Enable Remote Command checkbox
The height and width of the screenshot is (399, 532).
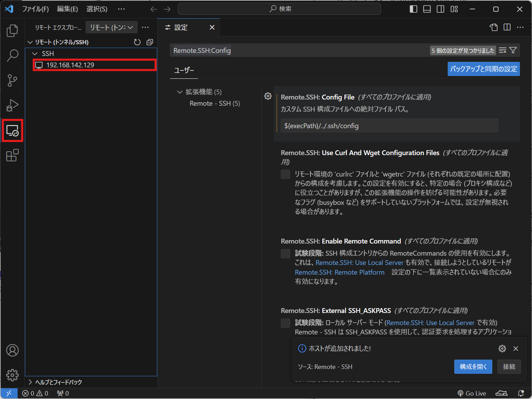click(285, 254)
